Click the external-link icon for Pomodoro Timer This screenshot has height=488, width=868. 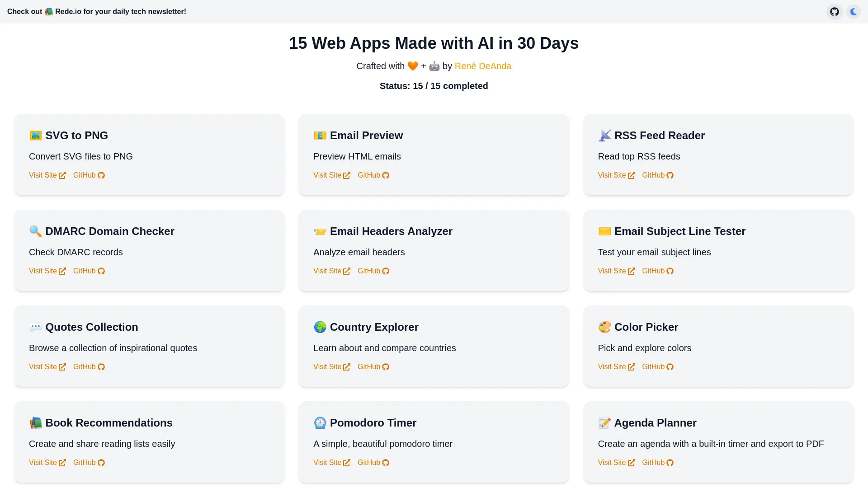(x=347, y=463)
